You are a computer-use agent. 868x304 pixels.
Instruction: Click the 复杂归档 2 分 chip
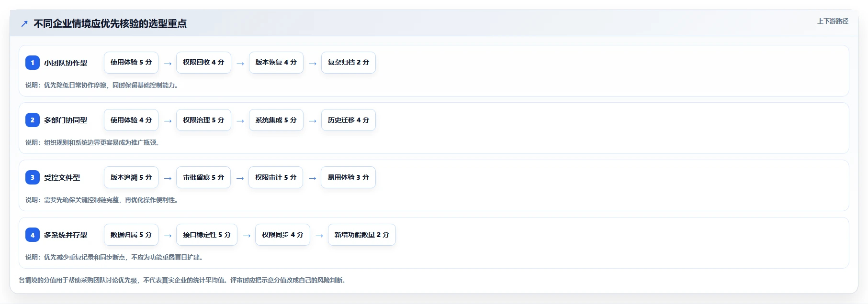349,63
